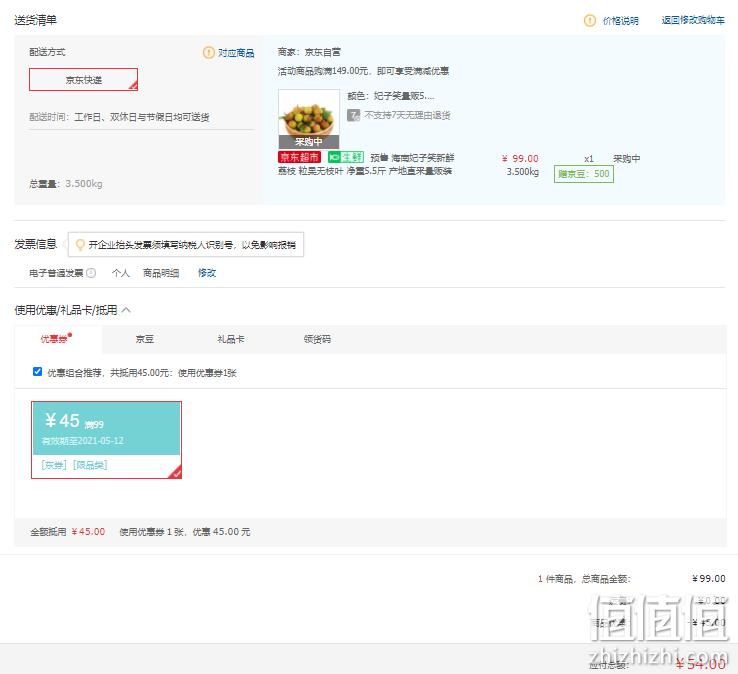The width and height of the screenshot is (738, 674).
Task: Click the 个人 invoice title text
Action: point(120,273)
